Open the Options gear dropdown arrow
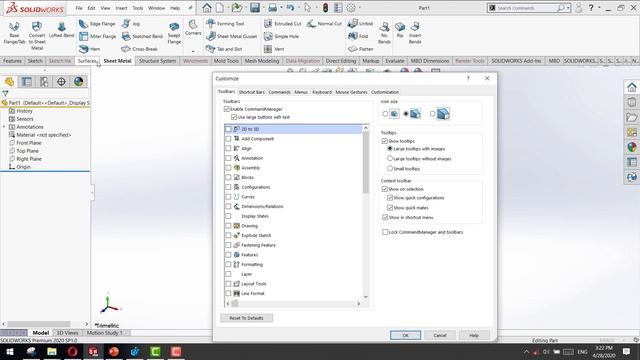Screen dimensions: 640x360 (360, 8)
